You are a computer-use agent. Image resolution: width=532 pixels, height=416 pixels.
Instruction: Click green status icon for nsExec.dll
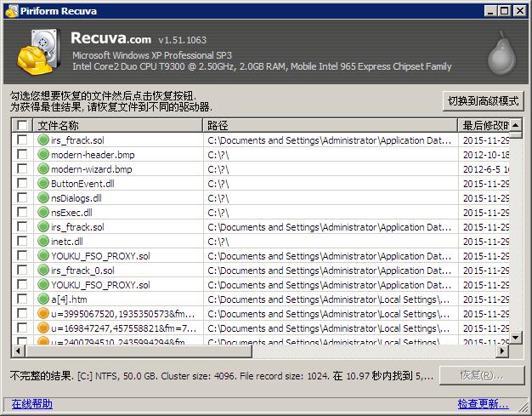43,213
